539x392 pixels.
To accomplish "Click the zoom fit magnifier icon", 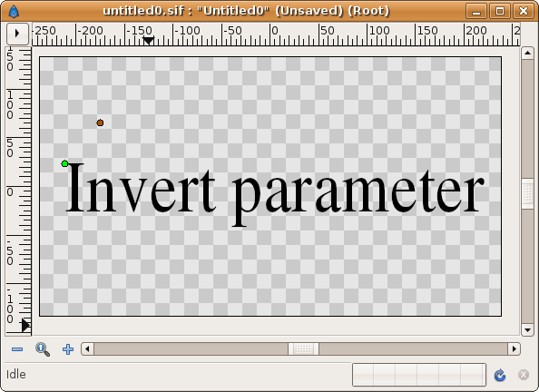I will (43, 349).
